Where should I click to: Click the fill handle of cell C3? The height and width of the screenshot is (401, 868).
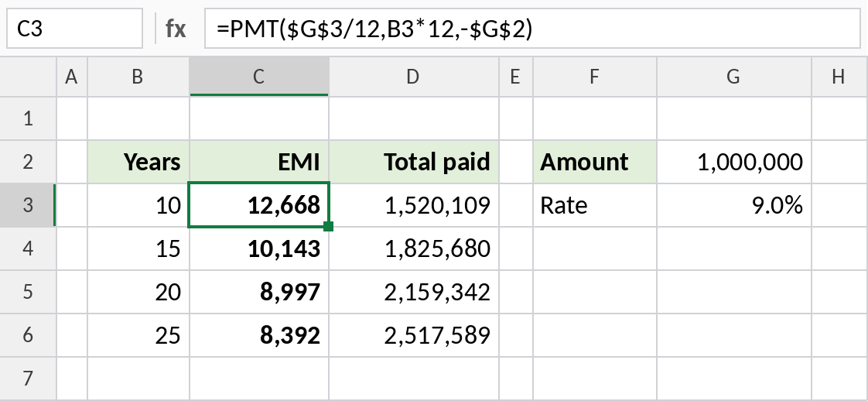click(x=328, y=226)
